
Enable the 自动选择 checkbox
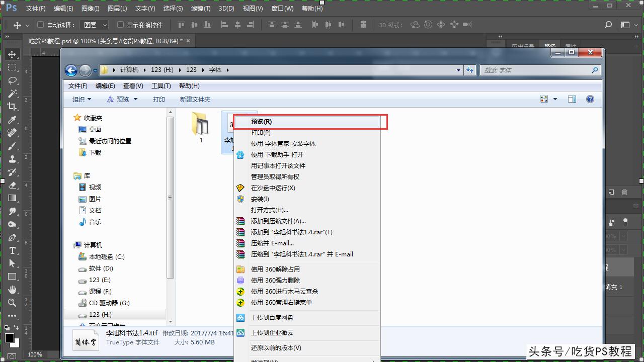[41, 25]
